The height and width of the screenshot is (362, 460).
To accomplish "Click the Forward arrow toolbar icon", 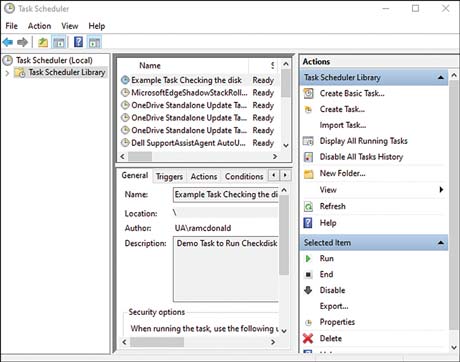I will pyautogui.click(x=22, y=42).
